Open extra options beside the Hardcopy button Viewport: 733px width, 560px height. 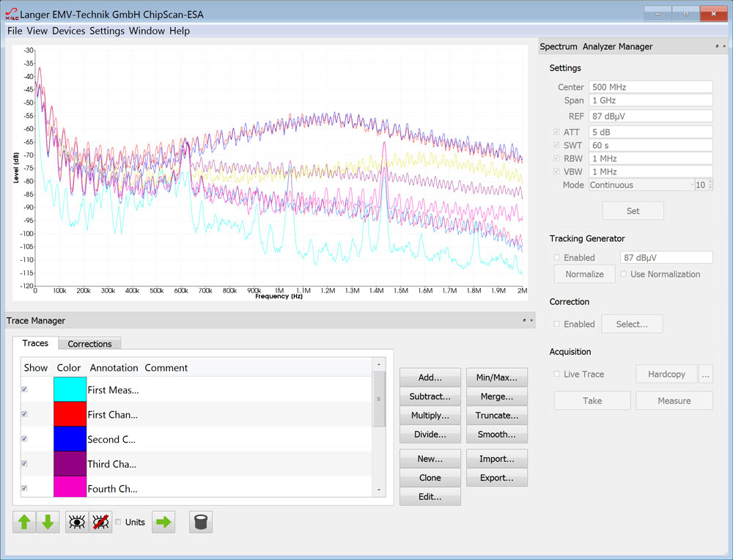tap(706, 374)
